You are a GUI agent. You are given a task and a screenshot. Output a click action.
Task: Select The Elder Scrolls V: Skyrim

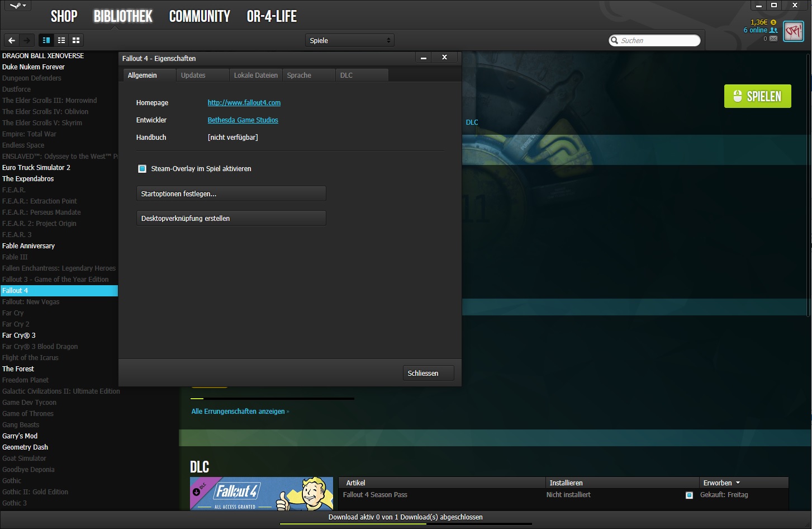tap(42, 123)
